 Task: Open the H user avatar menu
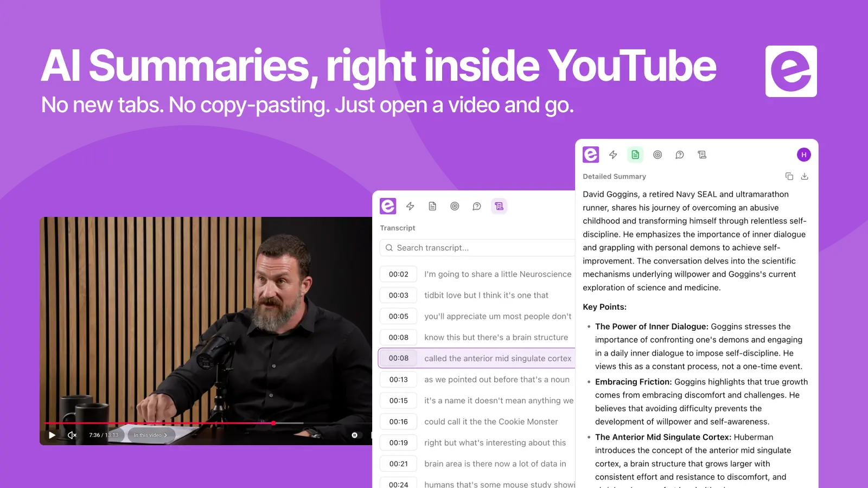click(804, 155)
